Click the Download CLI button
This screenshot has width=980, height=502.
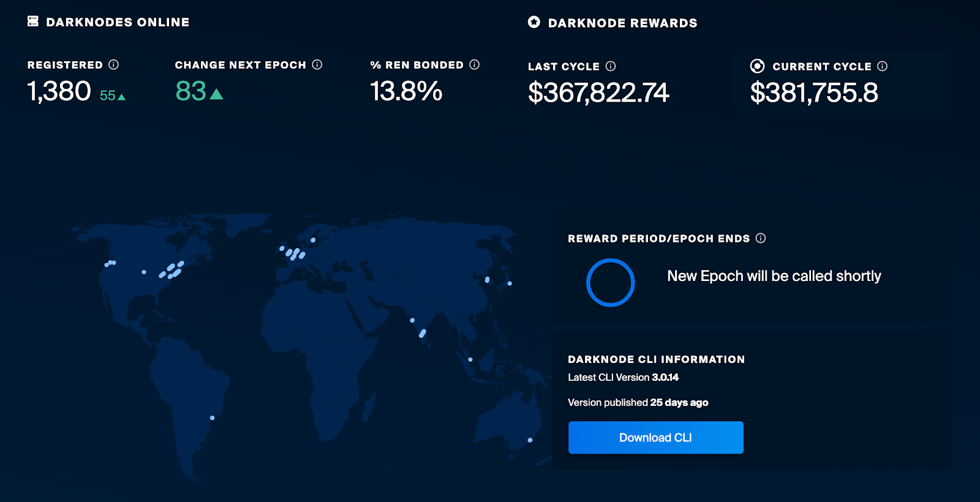pyautogui.click(x=655, y=437)
